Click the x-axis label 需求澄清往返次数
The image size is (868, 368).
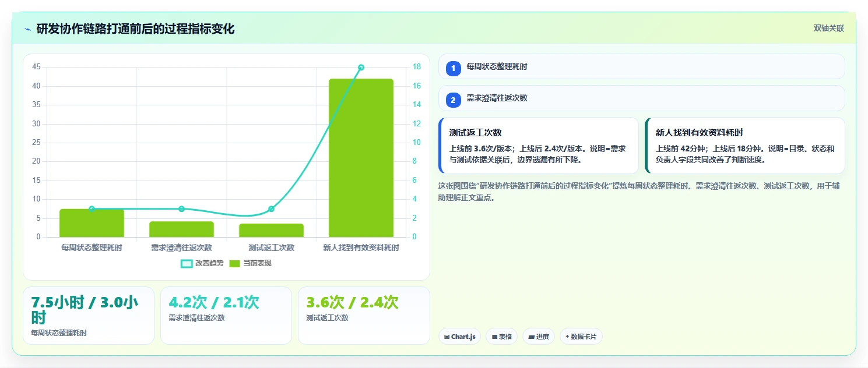tap(181, 247)
